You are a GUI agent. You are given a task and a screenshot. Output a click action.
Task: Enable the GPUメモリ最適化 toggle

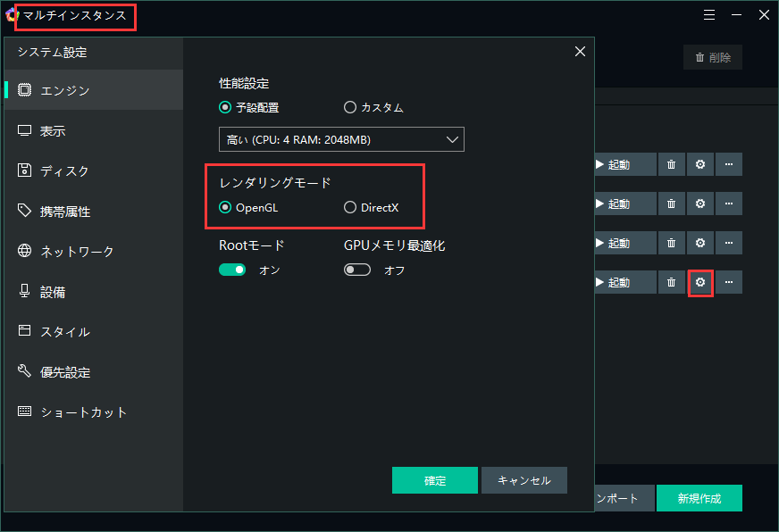click(x=357, y=270)
